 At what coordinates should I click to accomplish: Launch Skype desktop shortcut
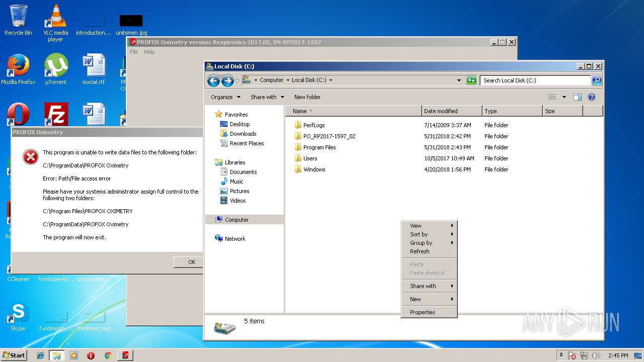tap(18, 317)
